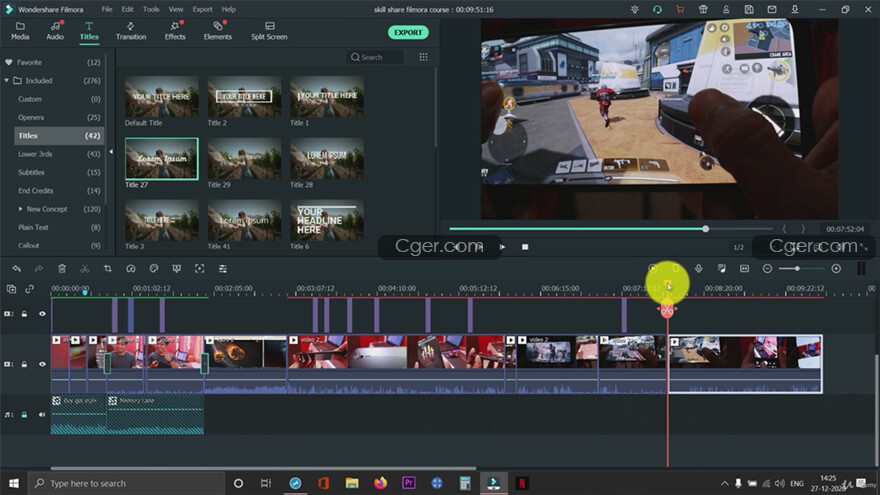Open the user account icon
Screen dimensions: 880x495
click(x=726, y=10)
